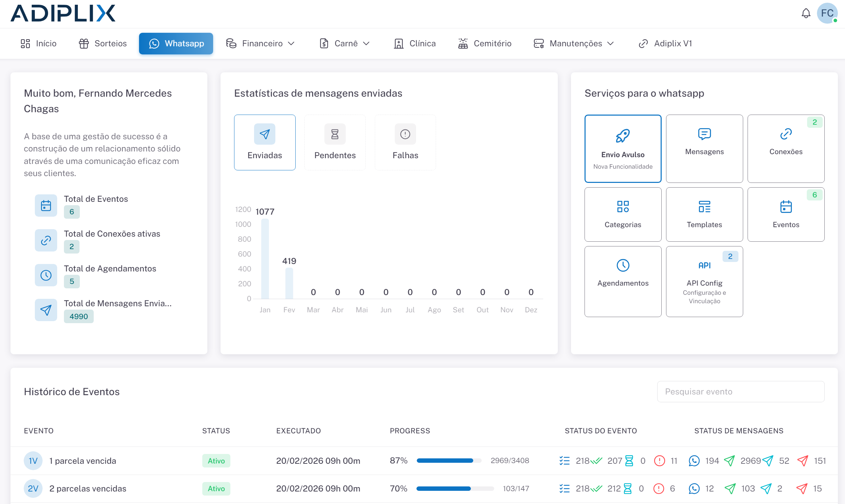Open the Categorias service card
This screenshot has width=845, height=504.
click(622, 214)
